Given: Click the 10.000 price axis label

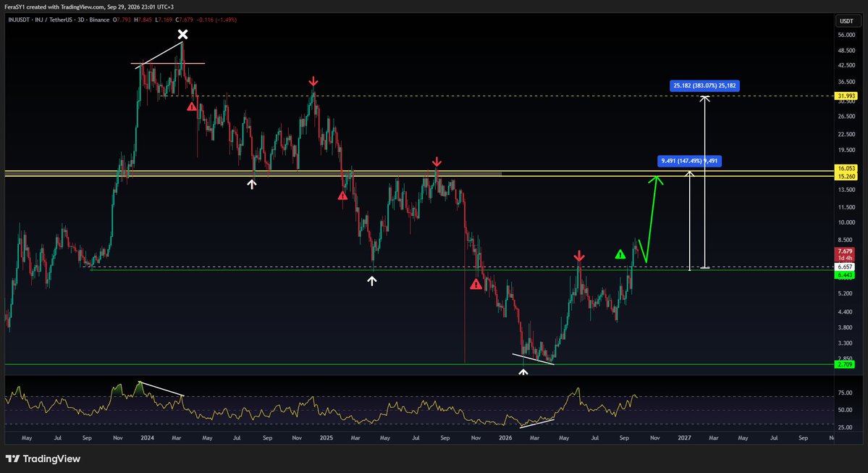Looking at the screenshot, I should 846,222.
